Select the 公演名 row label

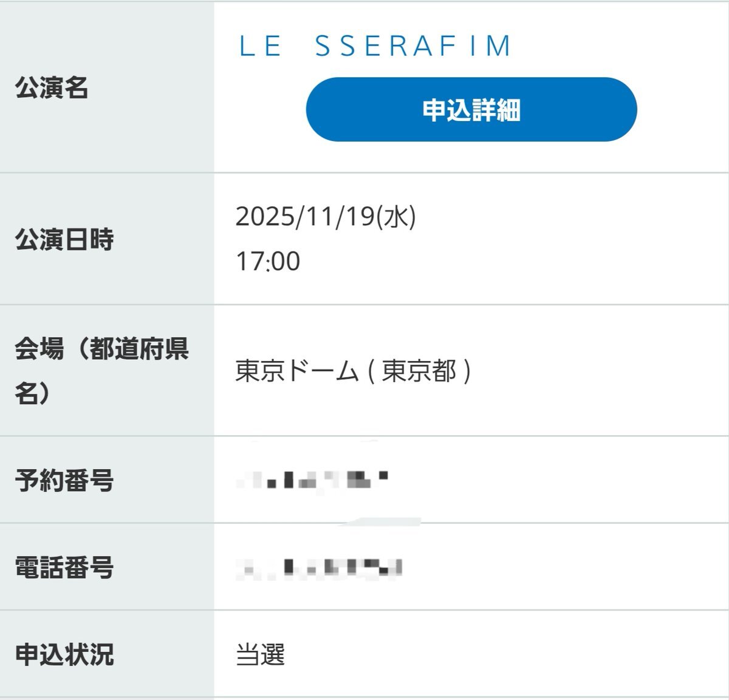click(x=52, y=87)
